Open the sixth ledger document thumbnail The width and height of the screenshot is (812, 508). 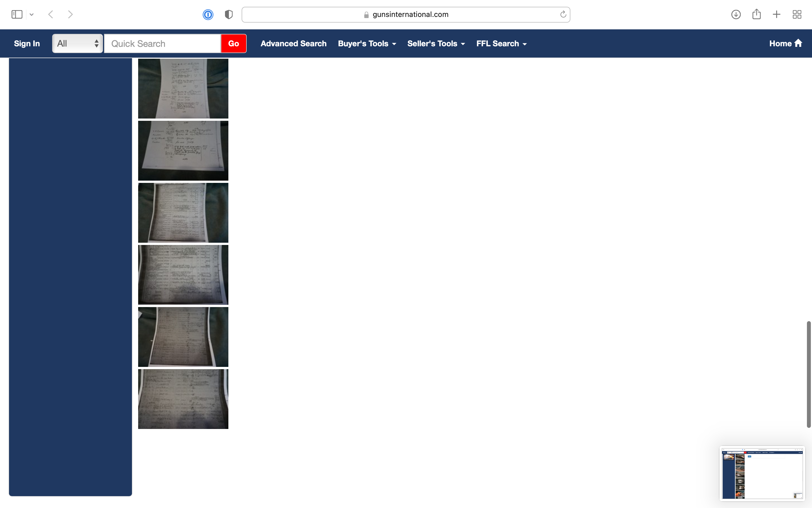click(x=183, y=399)
